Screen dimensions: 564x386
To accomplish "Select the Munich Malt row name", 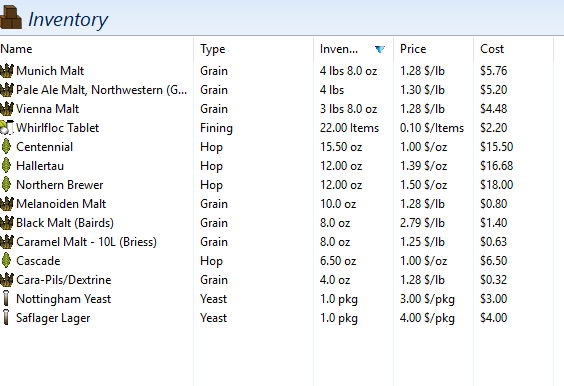I will click(50, 71).
